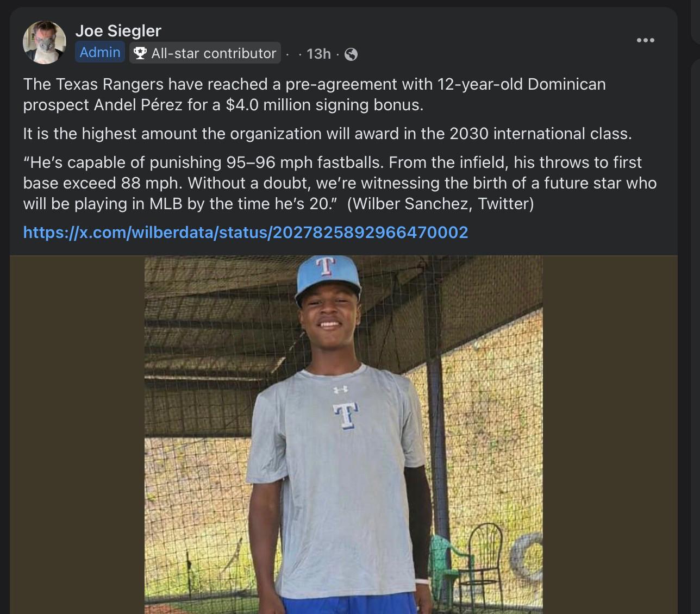700x614 pixels.
Task: Click the Admin badge
Action: (x=100, y=53)
